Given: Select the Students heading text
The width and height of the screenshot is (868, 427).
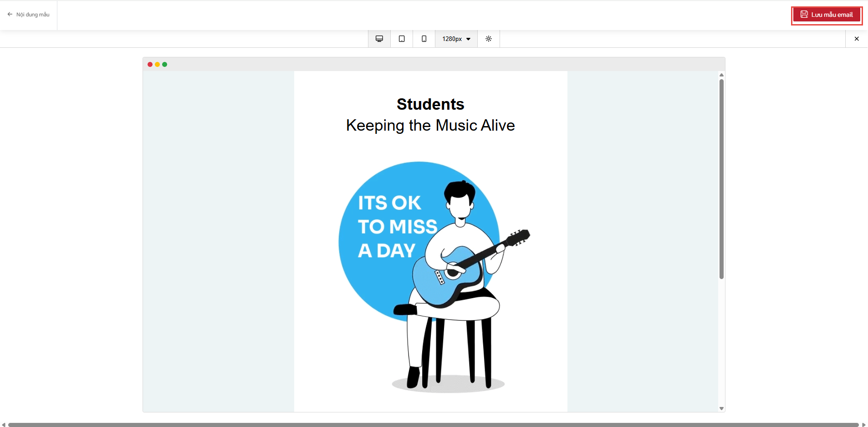Looking at the screenshot, I should click(x=430, y=104).
